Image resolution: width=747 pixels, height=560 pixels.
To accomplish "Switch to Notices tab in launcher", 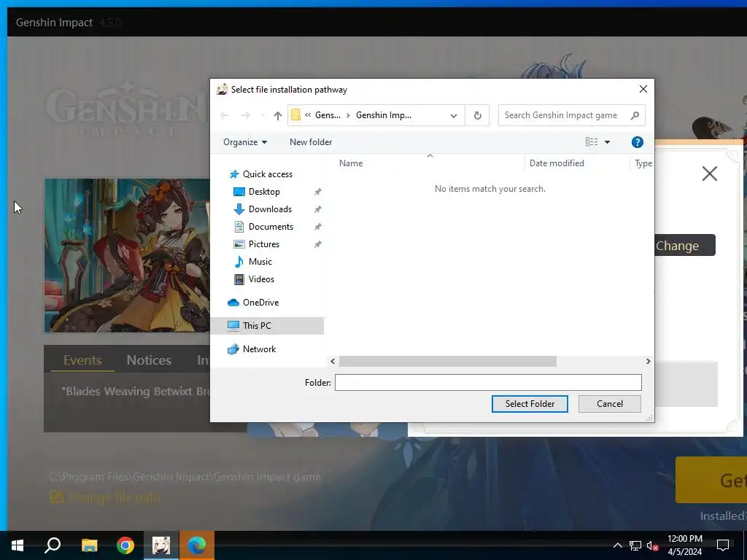I will point(149,360).
